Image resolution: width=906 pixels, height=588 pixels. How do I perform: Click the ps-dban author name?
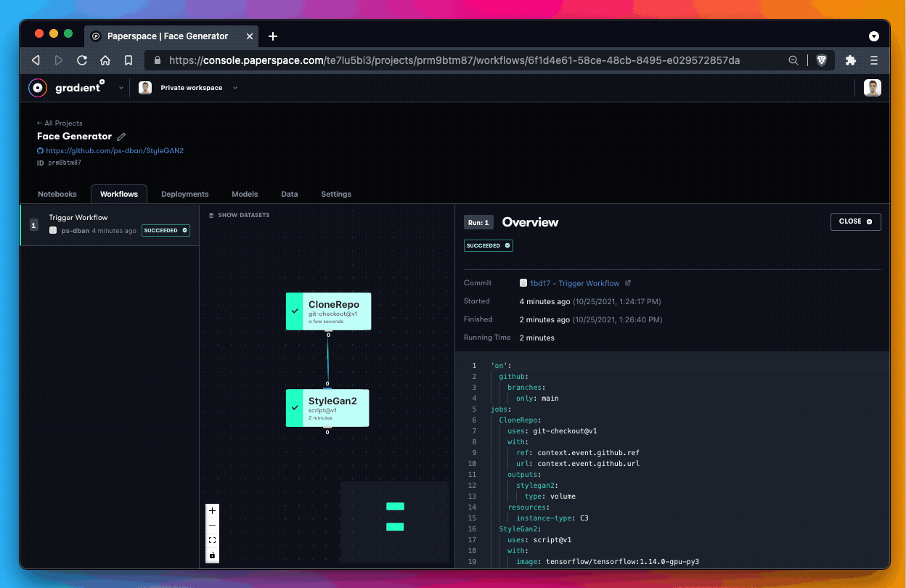coord(75,231)
